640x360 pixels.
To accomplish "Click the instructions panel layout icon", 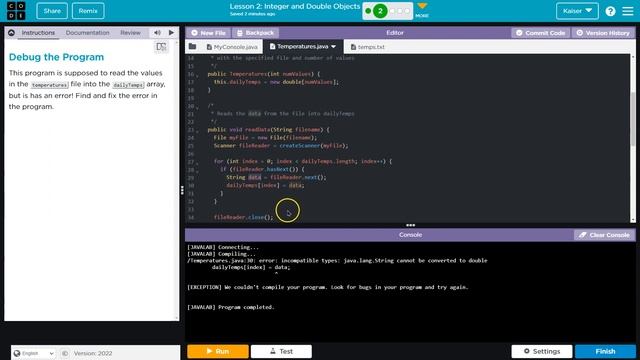I will pos(161,47).
